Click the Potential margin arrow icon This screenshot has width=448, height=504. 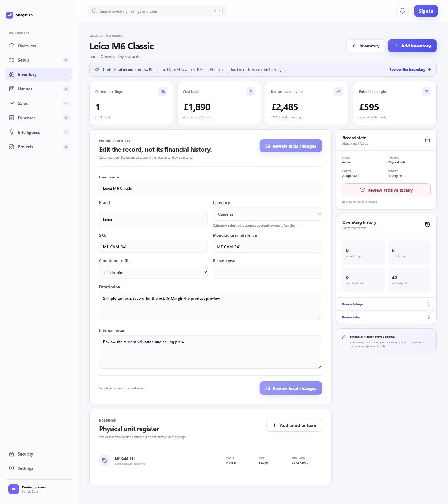click(x=426, y=91)
